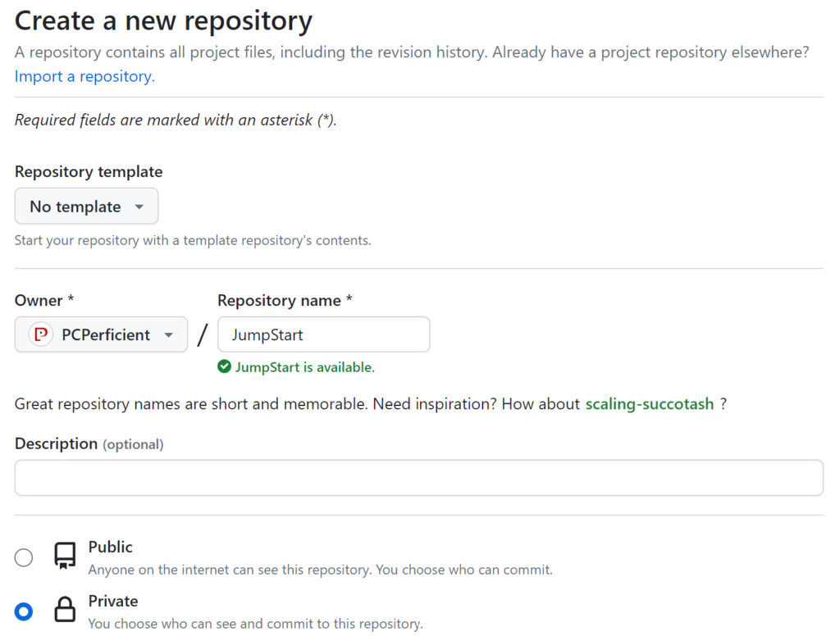840x641 pixels.
Task: Click the "Private" label text
Action: (113, 601)
